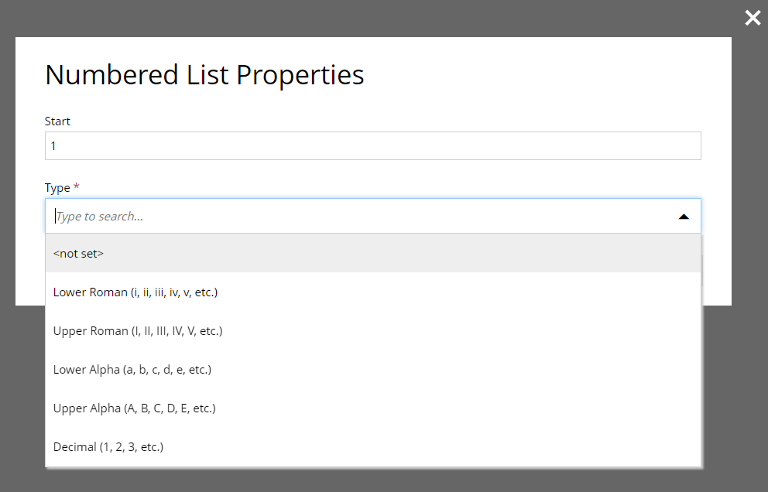Pick Lower Alpha (a, b, c) type
Viewport: 768px width, 492px height.
click(373, 369)
